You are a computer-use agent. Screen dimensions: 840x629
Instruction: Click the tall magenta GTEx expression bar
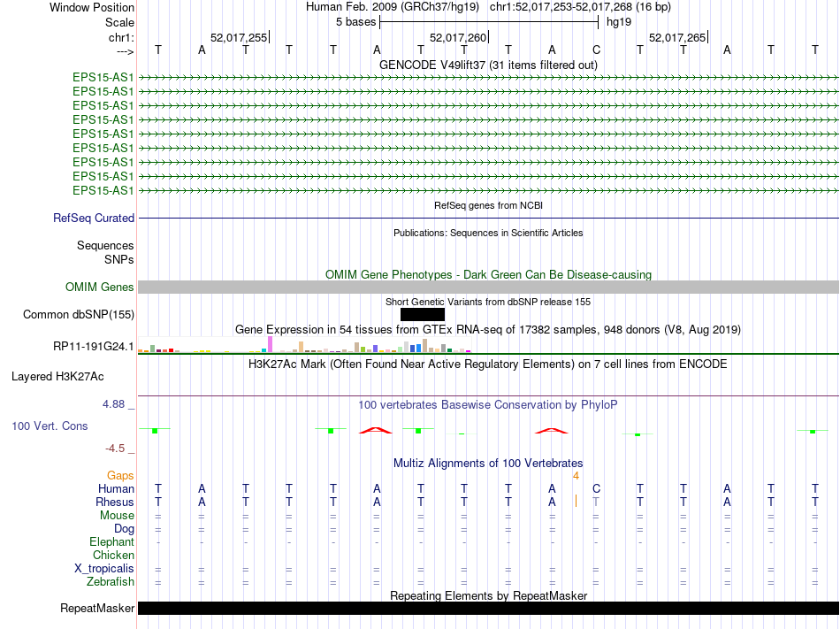point(270,344)
